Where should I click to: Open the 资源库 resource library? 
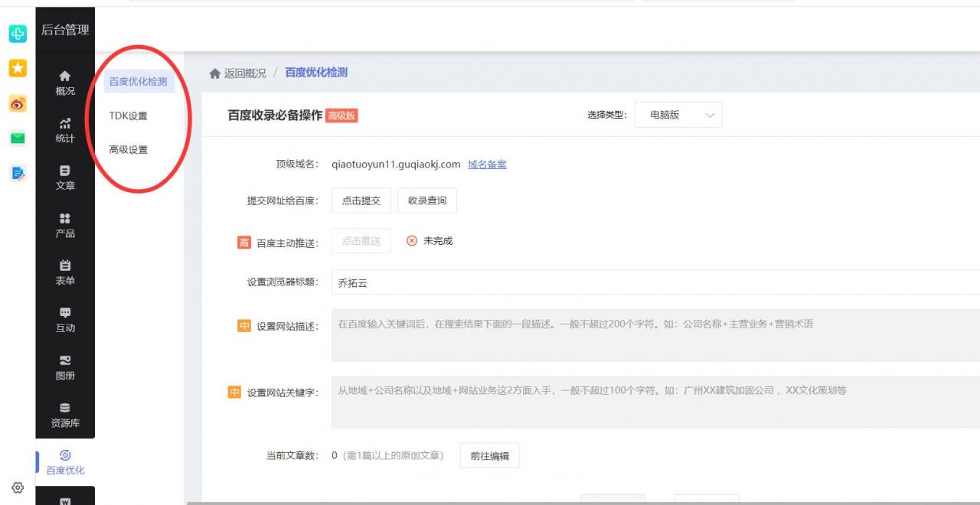click(x=65, y=415)
